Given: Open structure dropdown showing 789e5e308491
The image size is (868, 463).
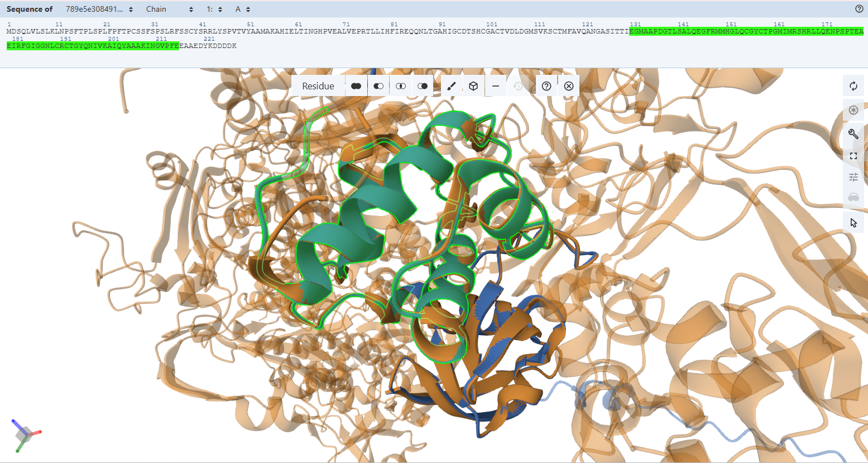Looking at the screenshot, I should point(99,9).
